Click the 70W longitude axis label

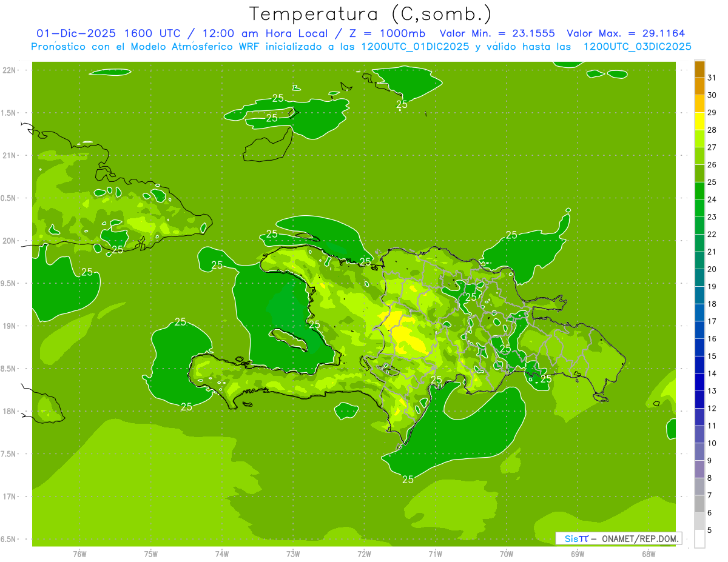(507, 554)
